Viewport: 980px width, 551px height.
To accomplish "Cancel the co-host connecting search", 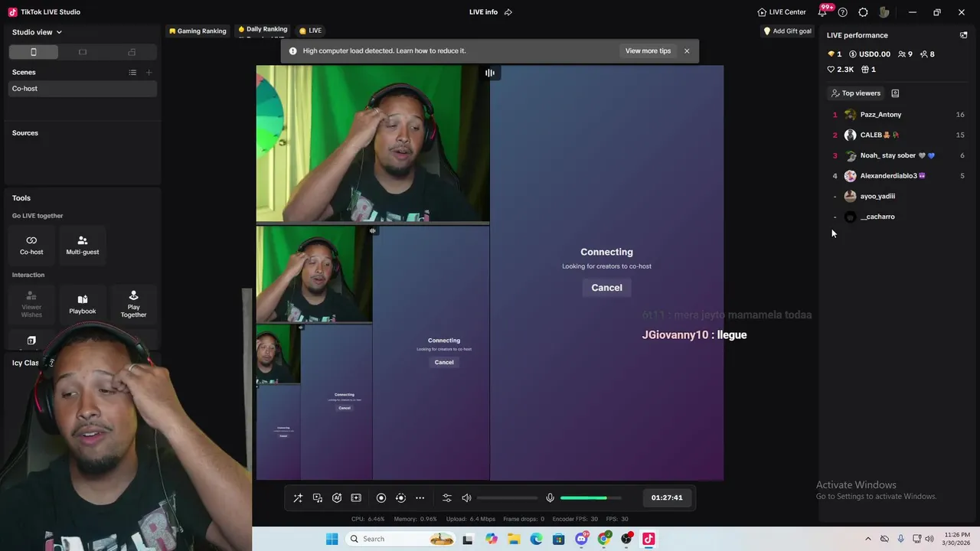I will tap(606, 288).
